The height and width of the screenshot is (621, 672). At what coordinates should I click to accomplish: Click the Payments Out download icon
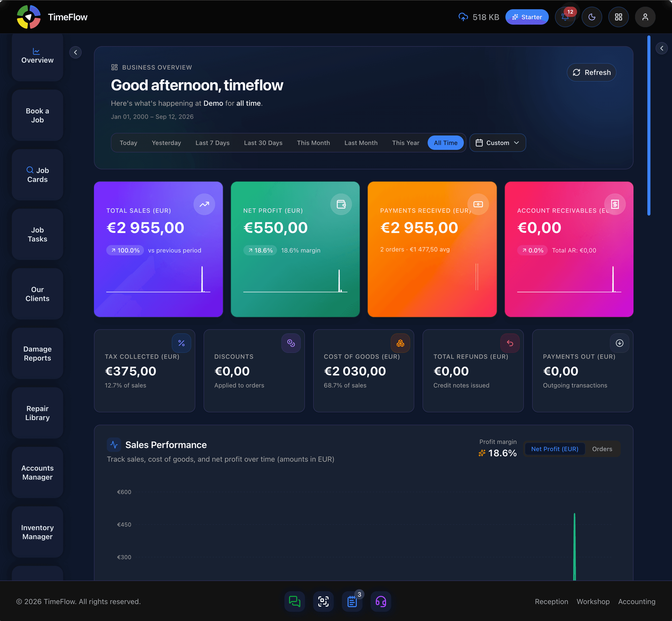click(620, 343)
